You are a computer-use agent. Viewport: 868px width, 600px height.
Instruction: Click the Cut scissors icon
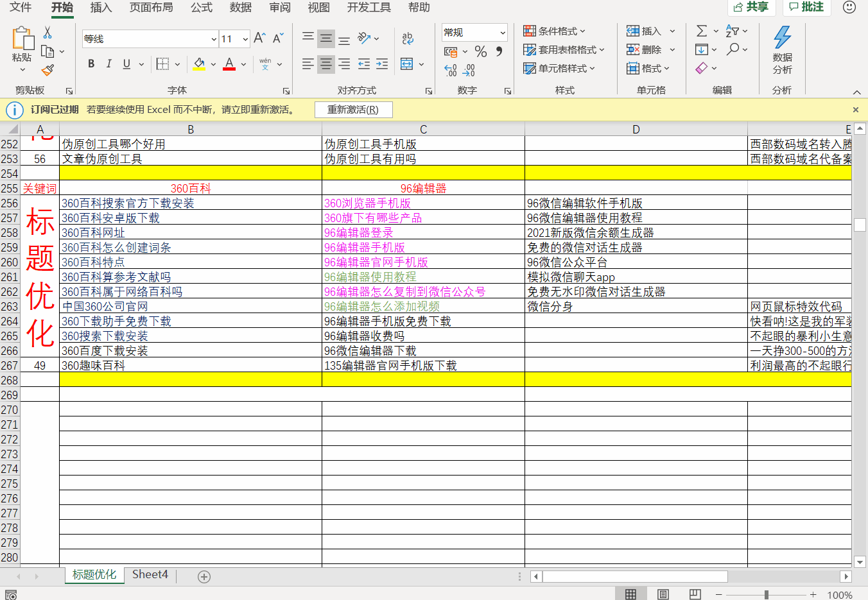click(x=48, y=33)
